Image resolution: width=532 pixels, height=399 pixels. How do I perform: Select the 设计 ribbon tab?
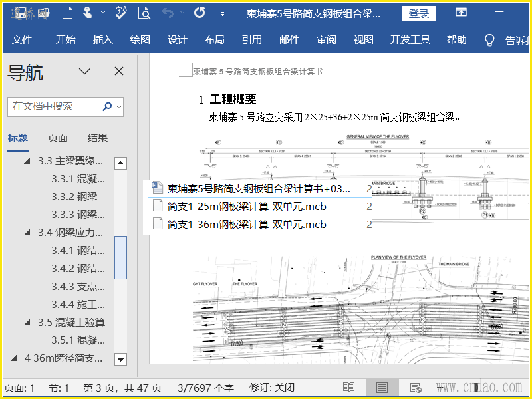177,40
